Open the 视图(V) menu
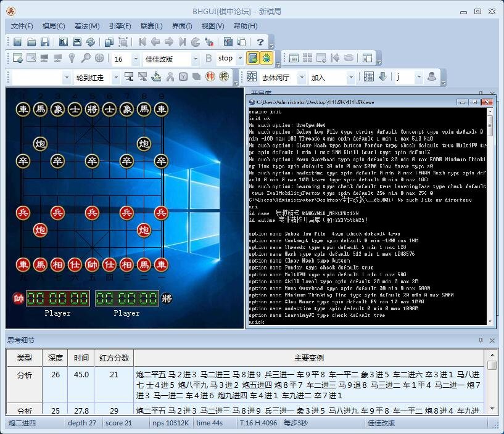 click(x=213, y=26)
